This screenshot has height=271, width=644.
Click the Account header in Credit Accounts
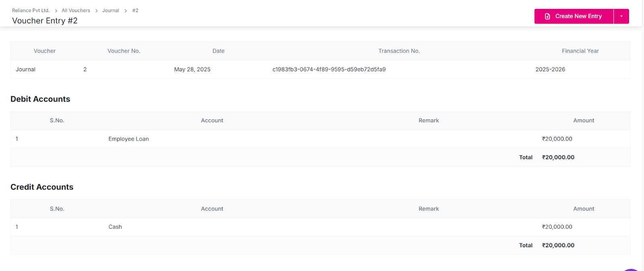[212, 209]
